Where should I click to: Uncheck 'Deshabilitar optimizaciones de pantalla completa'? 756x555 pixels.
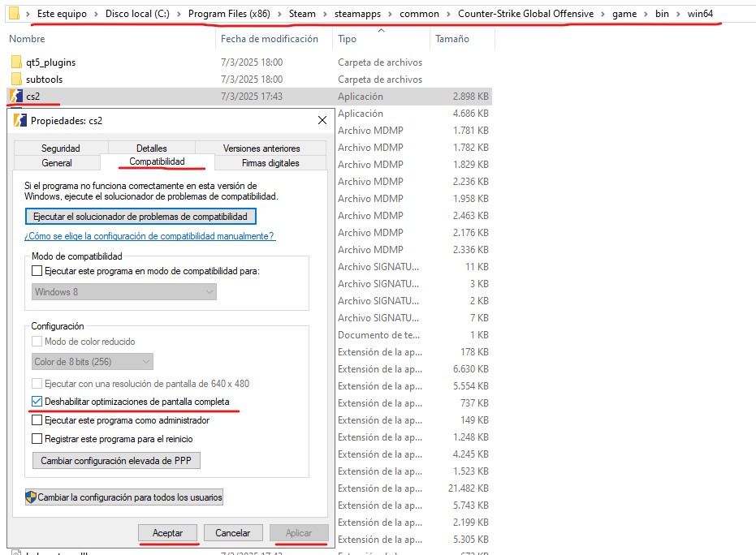tap(37, 402)
